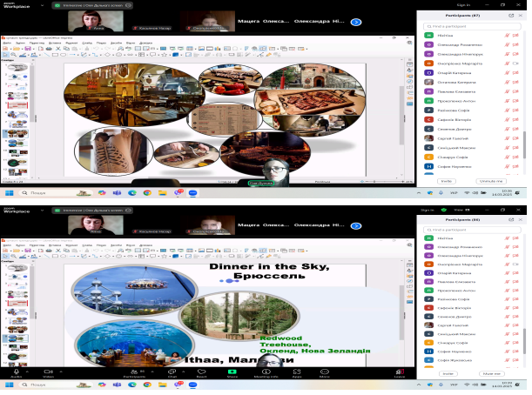The width and height of the screenshot is (532, 395).
Task: Open the View dropdown above the Participants (86) panel
Action: click(x=457, y=211)
